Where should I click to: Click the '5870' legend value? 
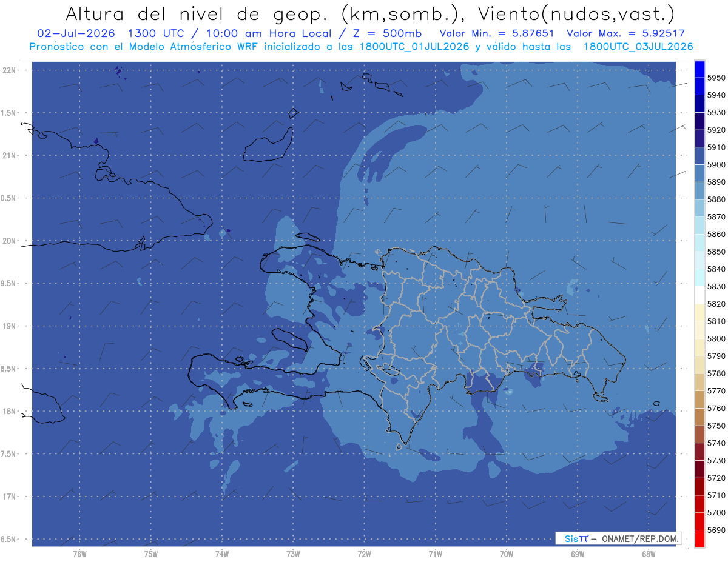point(716,217)
